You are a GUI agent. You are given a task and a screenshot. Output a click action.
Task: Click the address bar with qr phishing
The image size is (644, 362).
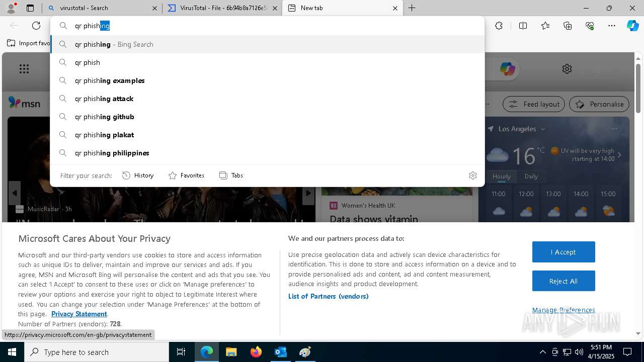coord(267,26)
